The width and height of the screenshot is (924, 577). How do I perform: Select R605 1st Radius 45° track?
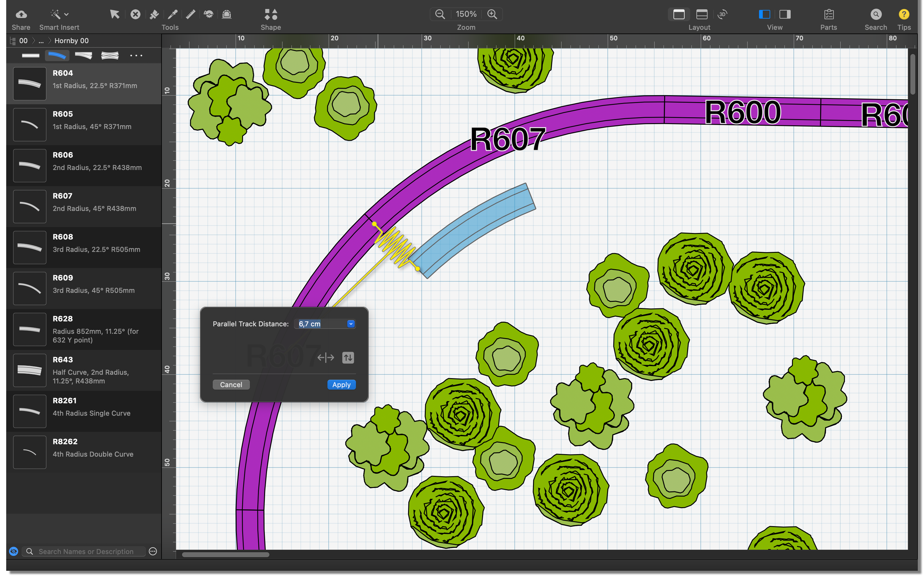(x=84, y=124)
